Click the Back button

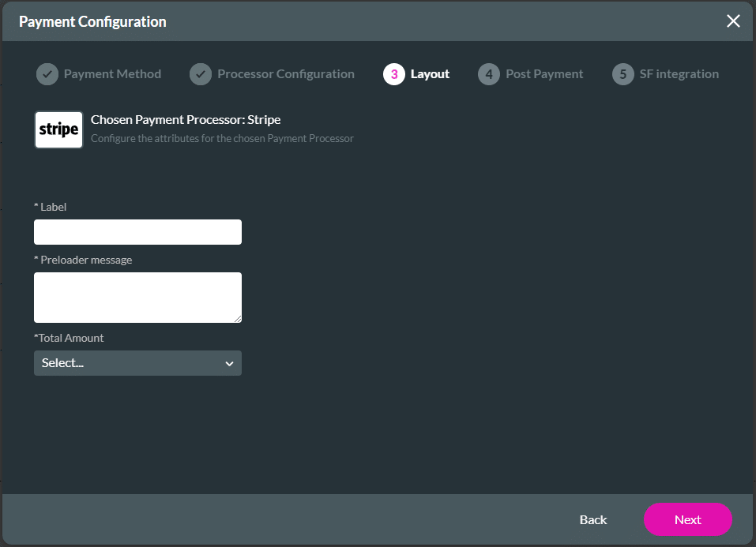[593, 519]
